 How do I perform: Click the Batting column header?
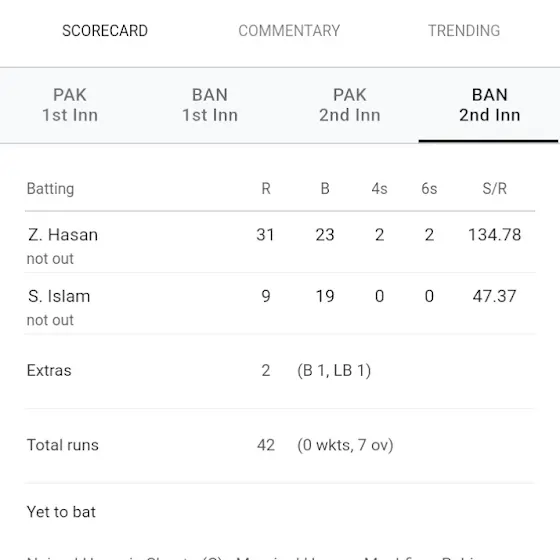[x=50, y=189]
